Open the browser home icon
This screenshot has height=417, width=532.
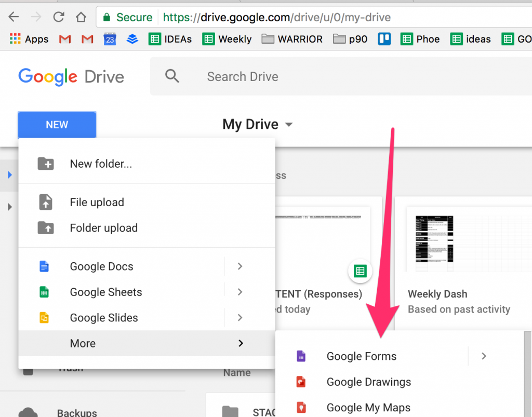(81, 17)
